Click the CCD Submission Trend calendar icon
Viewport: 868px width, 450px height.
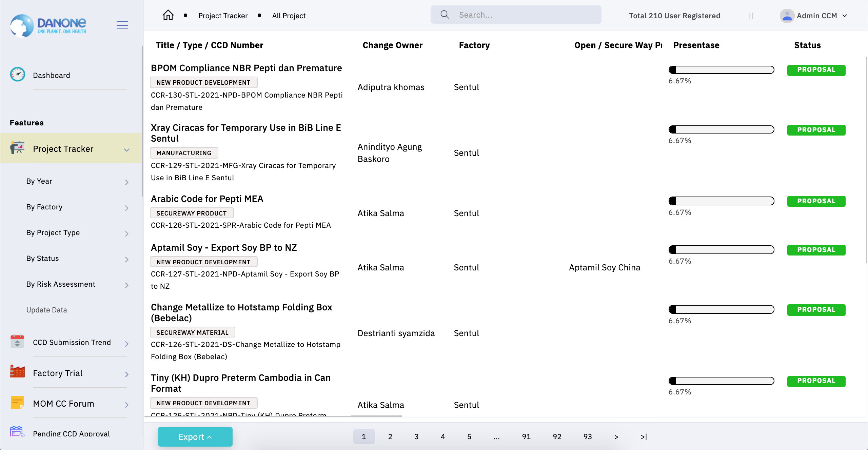click(x=17, y=341)
